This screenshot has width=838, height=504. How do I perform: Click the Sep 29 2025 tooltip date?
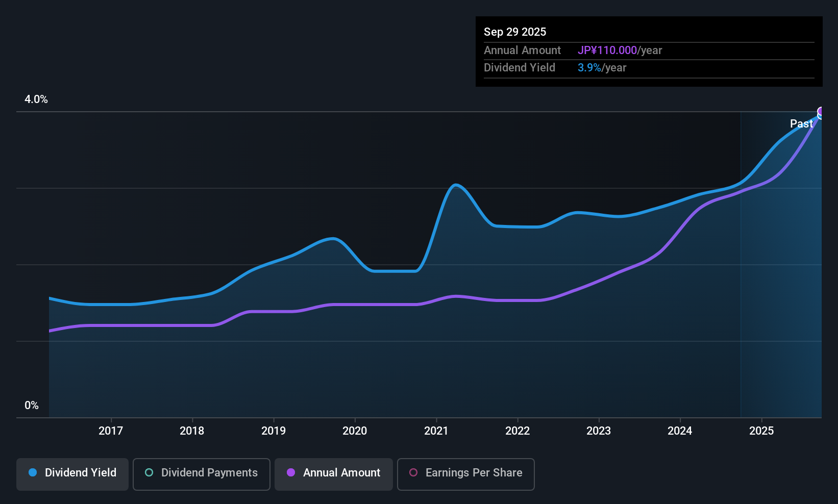(515, 32)
